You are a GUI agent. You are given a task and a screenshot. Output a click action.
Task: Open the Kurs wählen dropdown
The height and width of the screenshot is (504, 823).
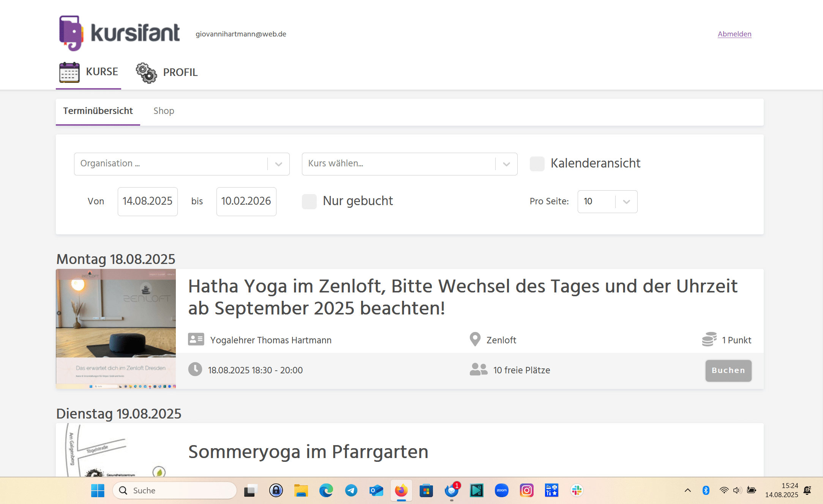pyautogui.click(x=506, y=164)
